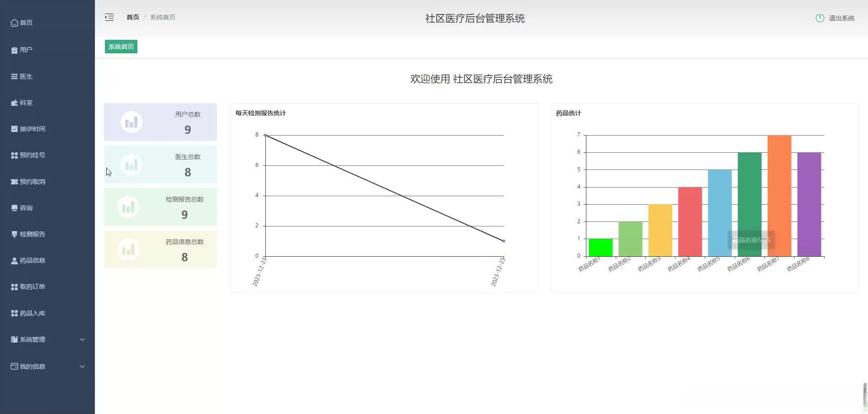
Task: Click the light blue 药品名称5 bar
Action: click(720, 213)
